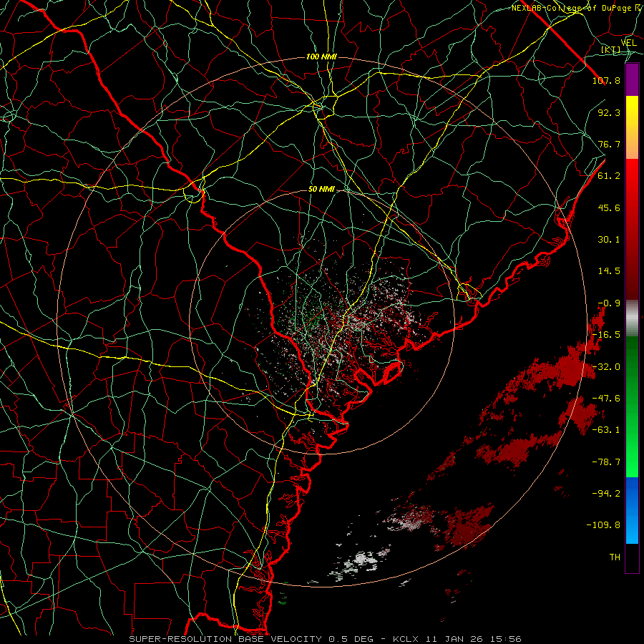Pick the red outbound segment of the color bar
644x644 pixels.
[632, 229]
